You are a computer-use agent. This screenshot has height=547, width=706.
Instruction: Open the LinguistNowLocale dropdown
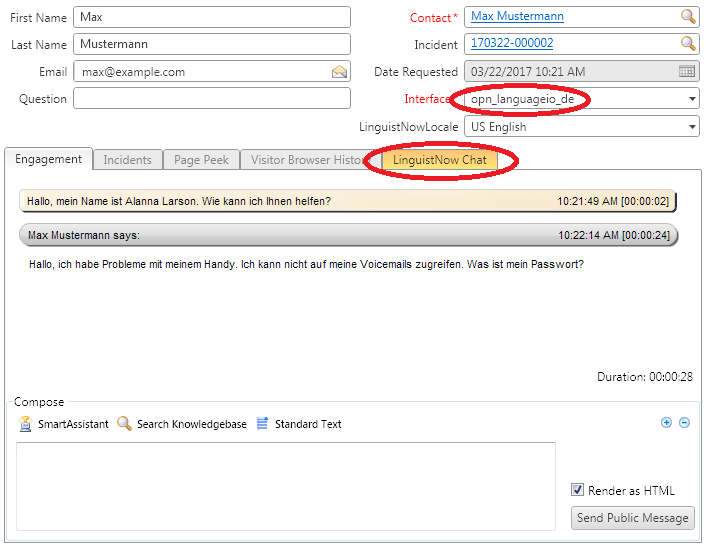click(693, 128)
